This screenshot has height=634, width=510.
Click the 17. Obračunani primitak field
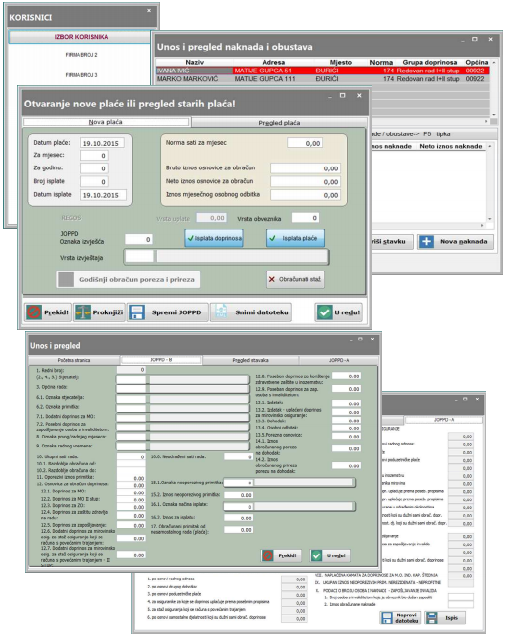239,530
